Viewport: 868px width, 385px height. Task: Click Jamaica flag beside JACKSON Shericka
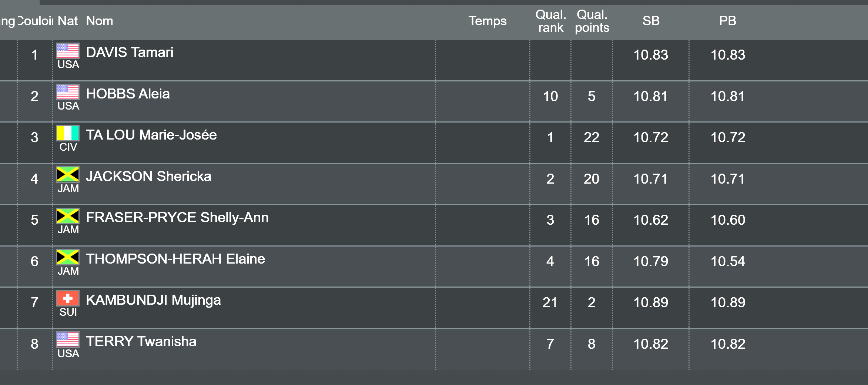coord(67,175)
